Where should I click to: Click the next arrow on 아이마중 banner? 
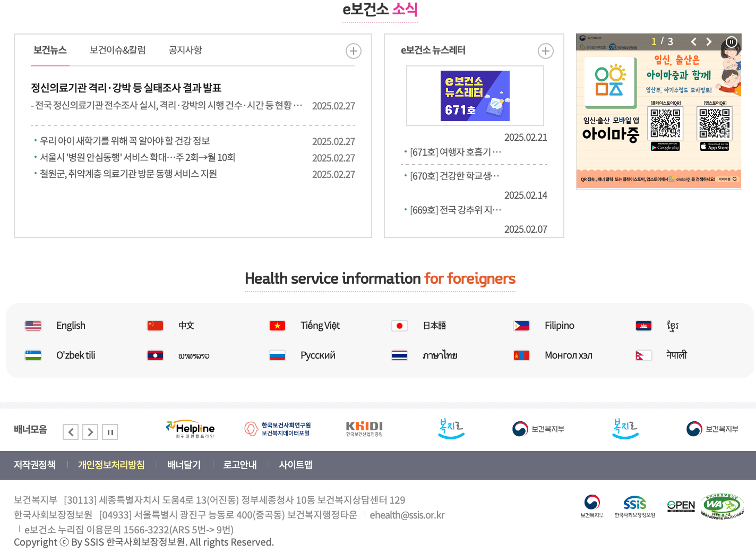point(709,41)
